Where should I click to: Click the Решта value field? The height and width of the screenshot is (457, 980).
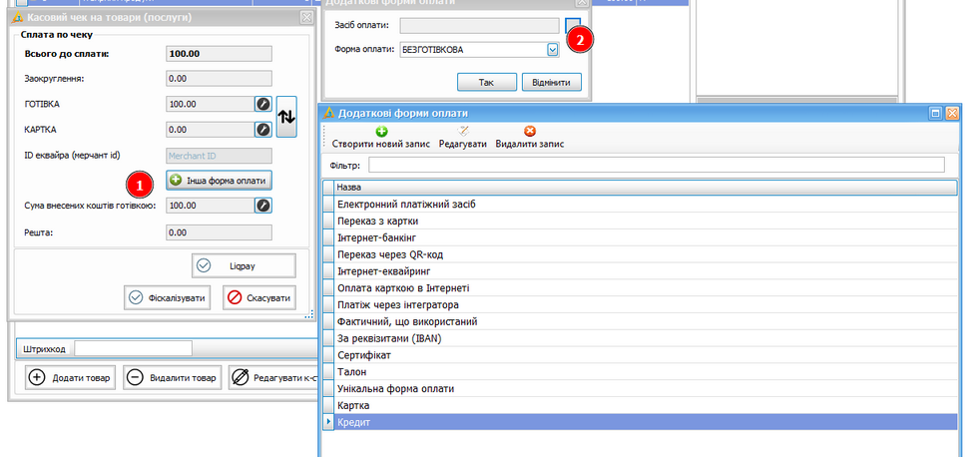(220, 232)
